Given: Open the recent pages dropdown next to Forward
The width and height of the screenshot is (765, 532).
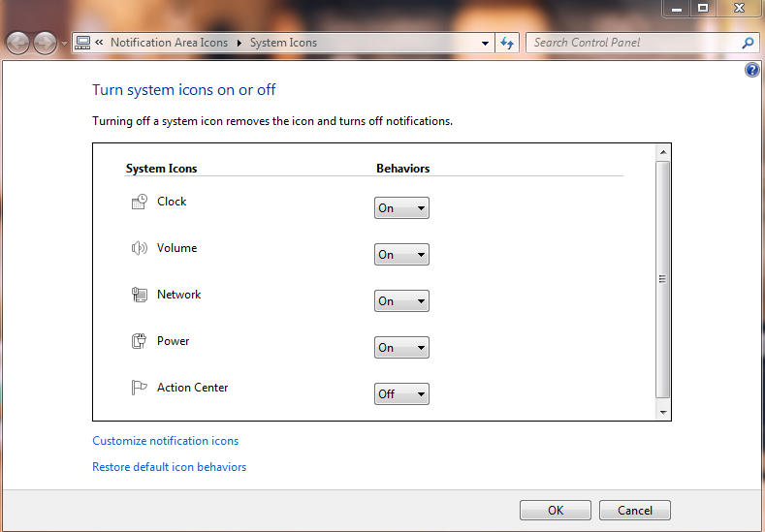Looking at the screenshot, I should [64, 44].
